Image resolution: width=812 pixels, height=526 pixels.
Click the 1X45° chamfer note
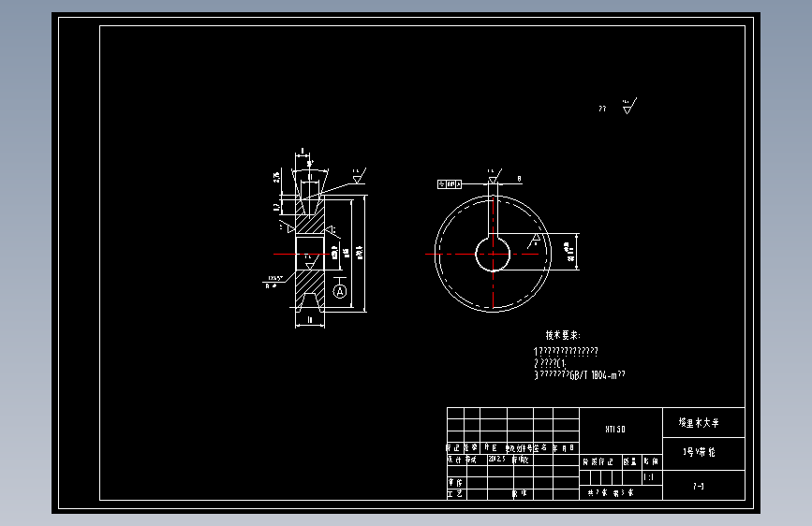[275, 278]
